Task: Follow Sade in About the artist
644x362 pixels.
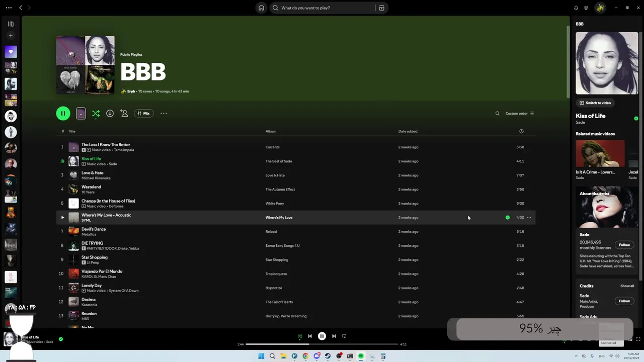Action: pyautogui.click(x=624, y=245)
